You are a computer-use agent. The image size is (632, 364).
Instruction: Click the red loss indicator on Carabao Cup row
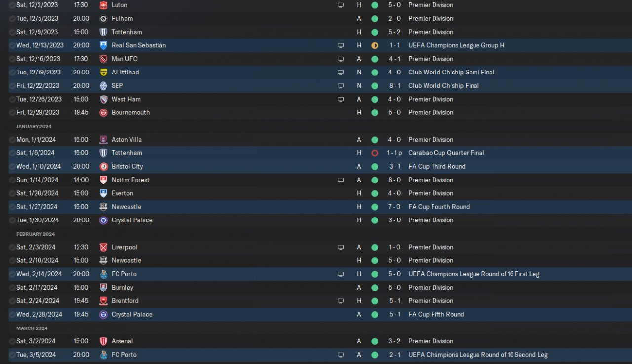coord(375,153)
